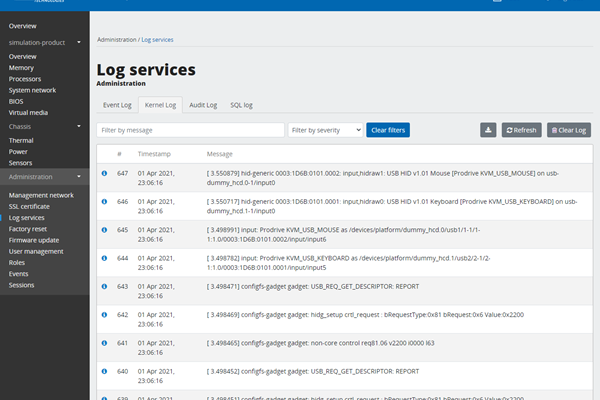
Task: Open the Events page
Action: [x=18, y=274]
